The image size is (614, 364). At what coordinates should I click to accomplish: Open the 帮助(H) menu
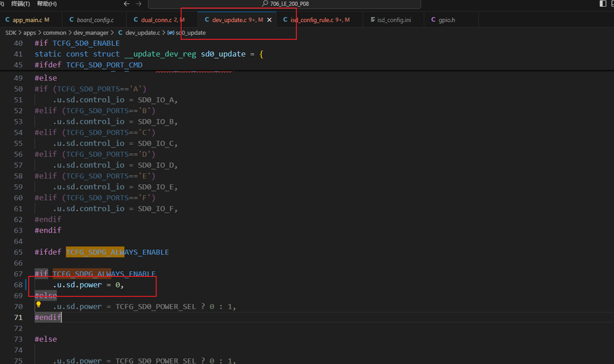(x=47, y=4)
